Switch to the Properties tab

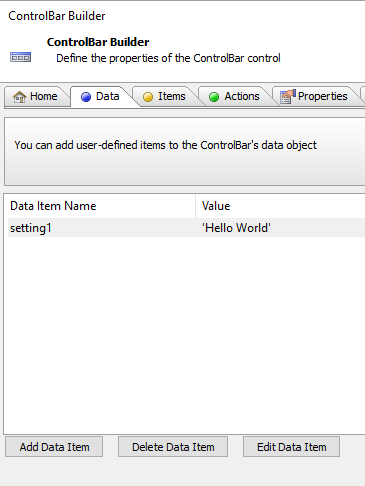[x=314, y=96]
